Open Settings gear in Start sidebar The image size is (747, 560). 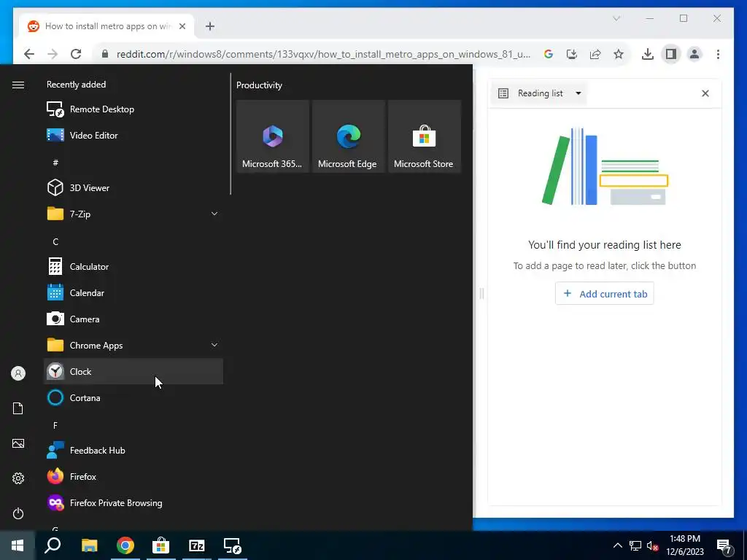[18, 478]
